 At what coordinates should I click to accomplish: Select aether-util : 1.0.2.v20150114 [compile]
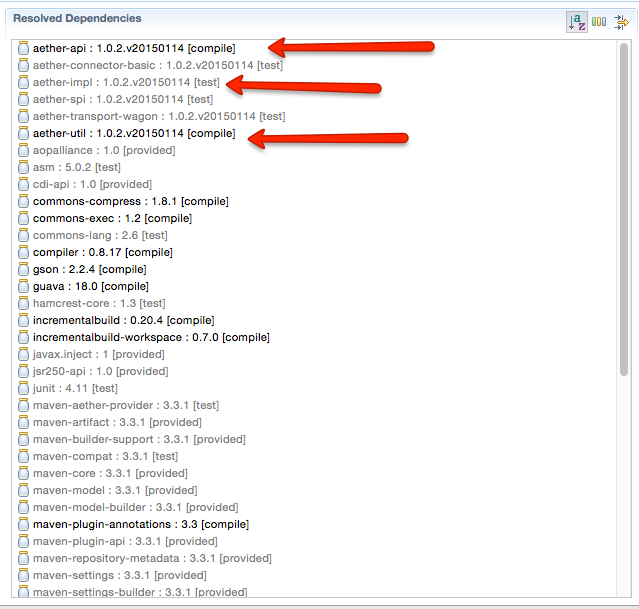click(x=134, y=133)
